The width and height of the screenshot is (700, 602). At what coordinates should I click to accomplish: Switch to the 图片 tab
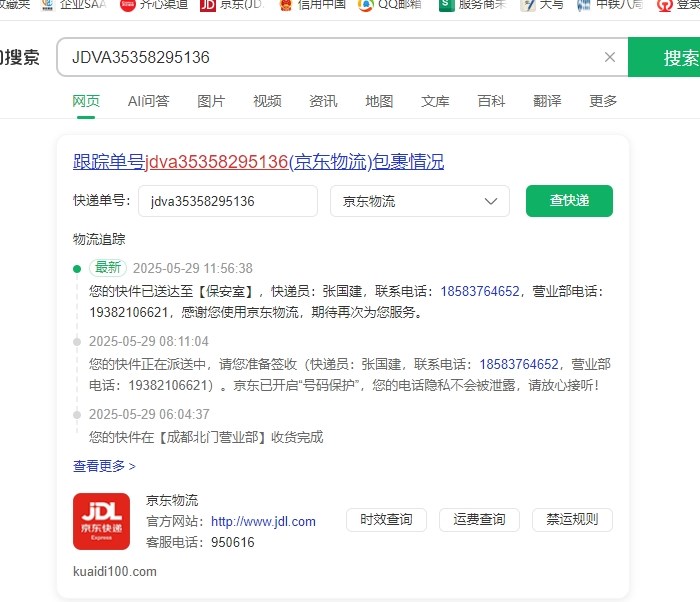(211, 101)
